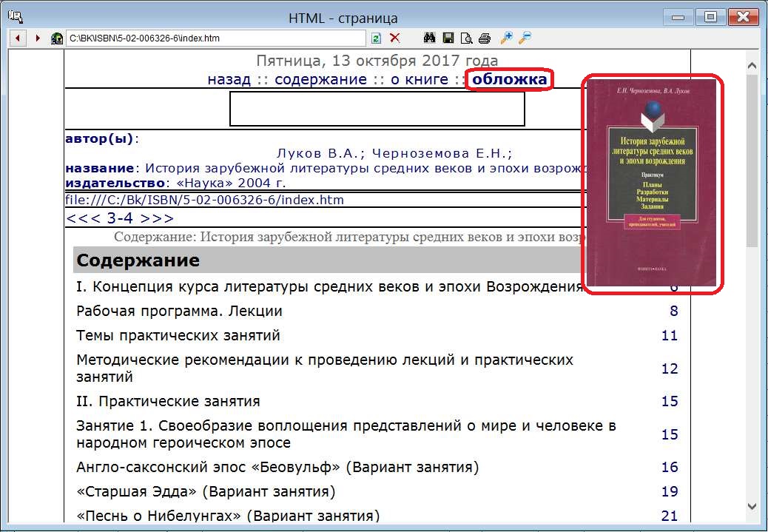Screen dimensions: 768x532
Task: Open 'Рабочая программа. Лекции' contents entry
Action: 179,311
